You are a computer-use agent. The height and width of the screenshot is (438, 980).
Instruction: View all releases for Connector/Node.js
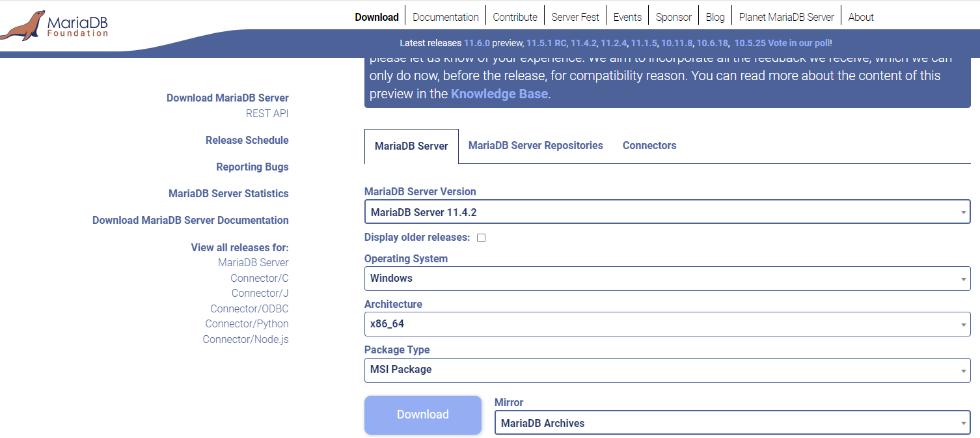coord(246,339)
